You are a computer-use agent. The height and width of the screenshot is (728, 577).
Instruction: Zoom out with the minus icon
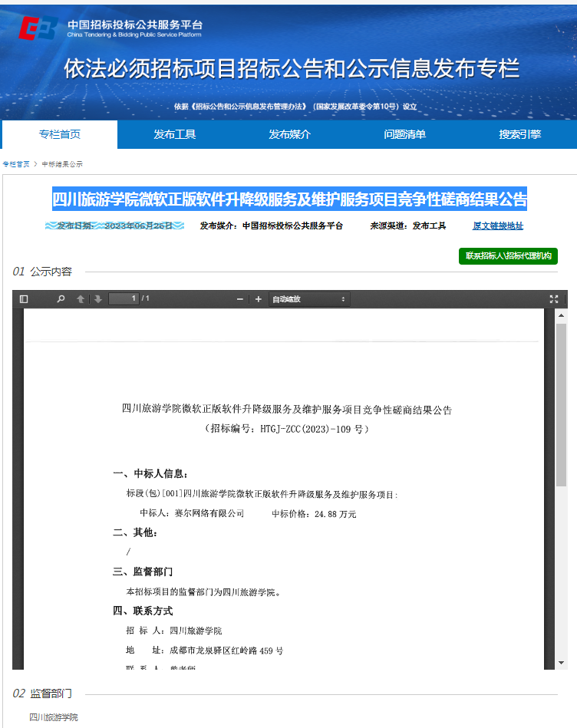(x=240, y=299)
